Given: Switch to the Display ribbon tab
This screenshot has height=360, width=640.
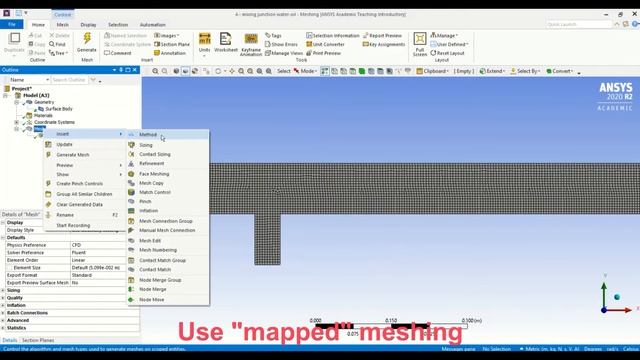Looking at the screenshot, I should (88, 24).
